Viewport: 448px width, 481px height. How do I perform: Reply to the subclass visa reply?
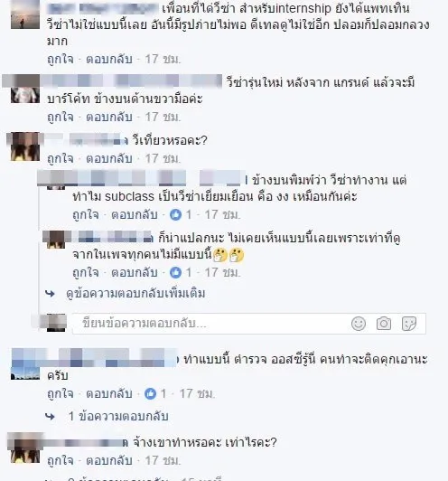tap(135, 215)
